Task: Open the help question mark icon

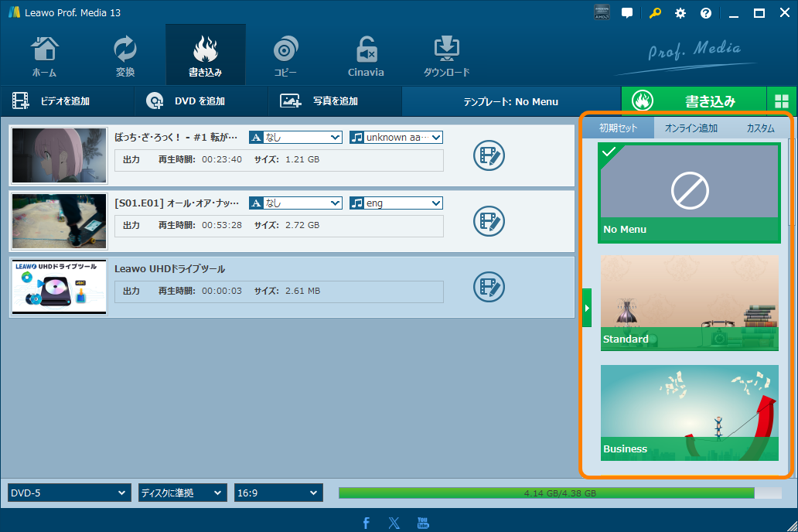Action: (x=706, y=13)
